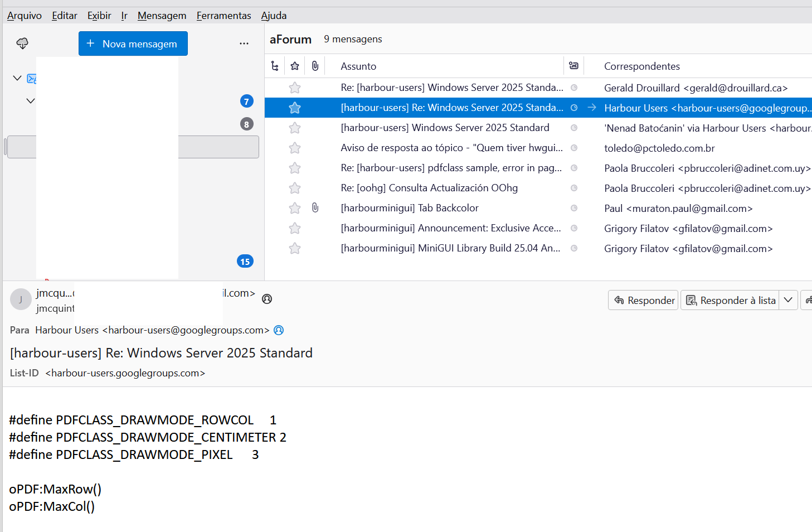
Task: Collapse the nested folder chevron
Action: click(x=31, y=101)
